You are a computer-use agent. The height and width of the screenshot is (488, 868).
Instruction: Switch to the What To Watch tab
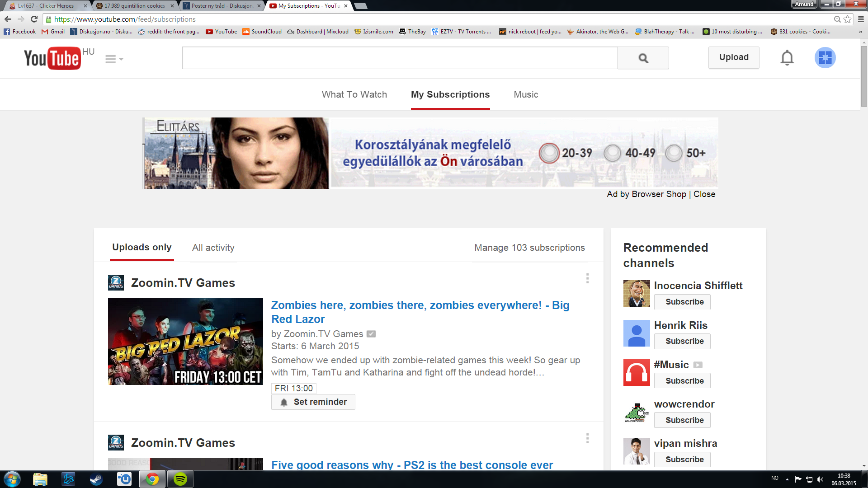point(354,94)
